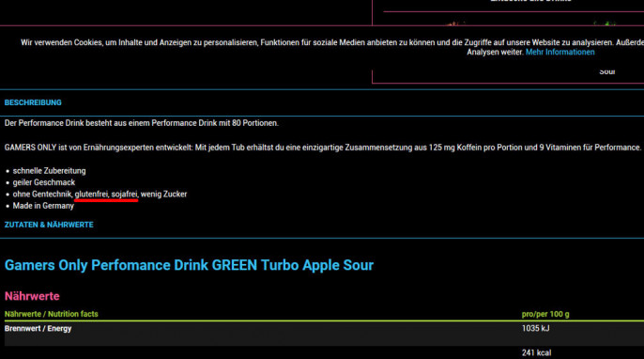Screen dimensions: 644x359
Task: Click the bullet 'schnelle Zubereitung'
Action: point(49,171)
